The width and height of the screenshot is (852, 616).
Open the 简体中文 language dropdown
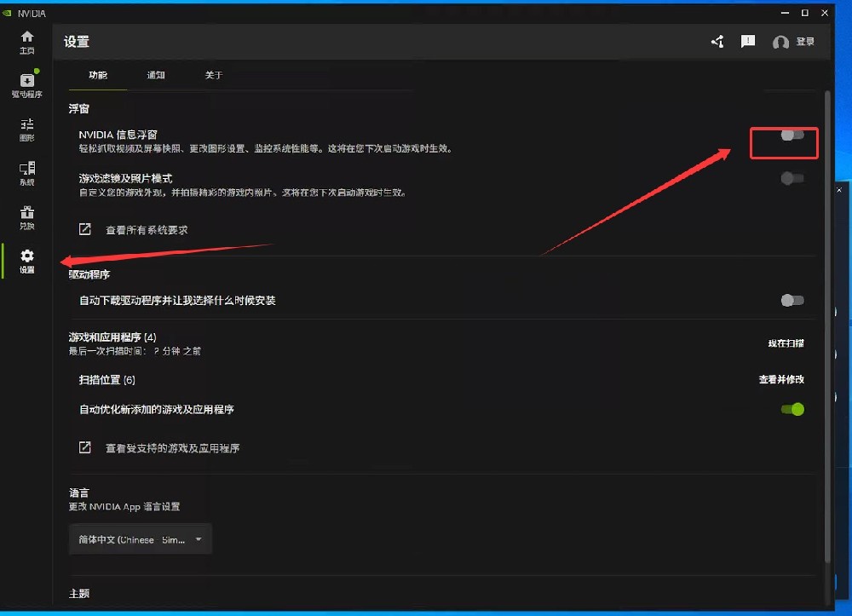click(x=141, y=539)
